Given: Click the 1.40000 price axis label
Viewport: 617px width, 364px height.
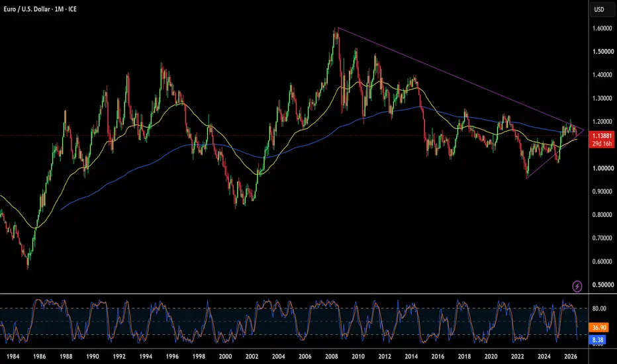Looking at the screenshot, I should tap(602, 75).
